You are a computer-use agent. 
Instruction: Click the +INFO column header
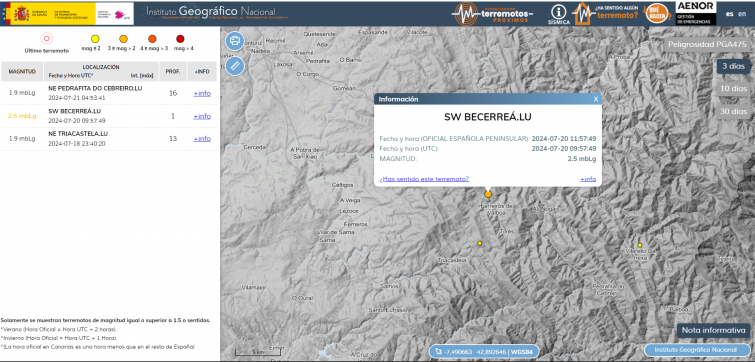202,71
